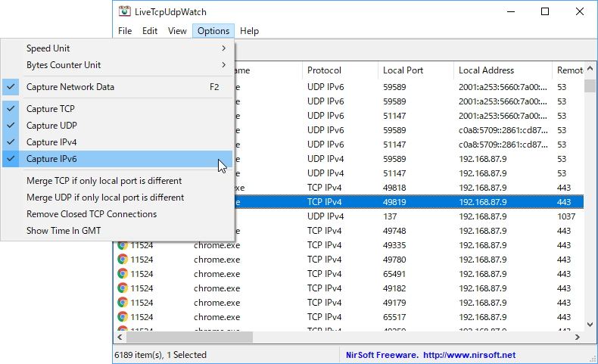Click the horizontal scrollbar right arrow
The image size is (598, 364).
tap(578, 337)
